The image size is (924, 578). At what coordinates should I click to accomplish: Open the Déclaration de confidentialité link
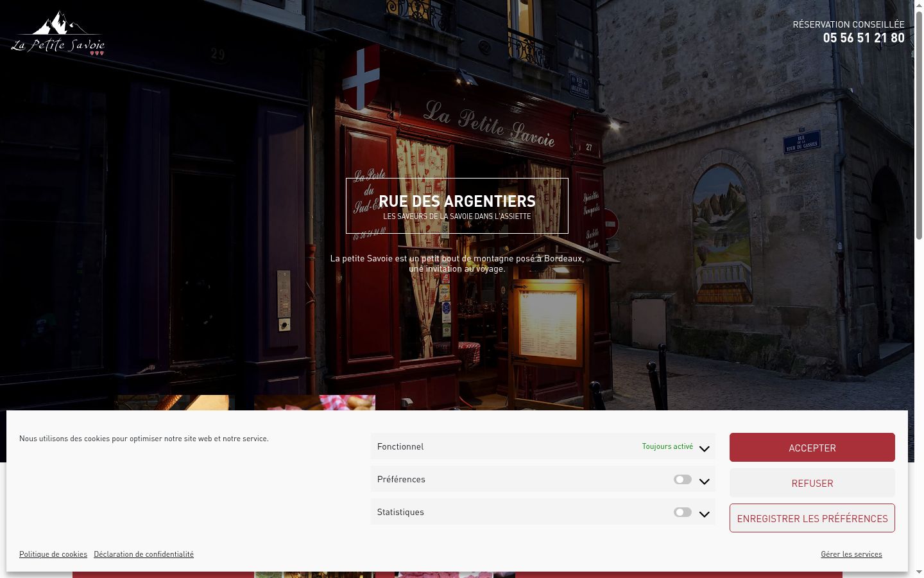click(144, 554)
